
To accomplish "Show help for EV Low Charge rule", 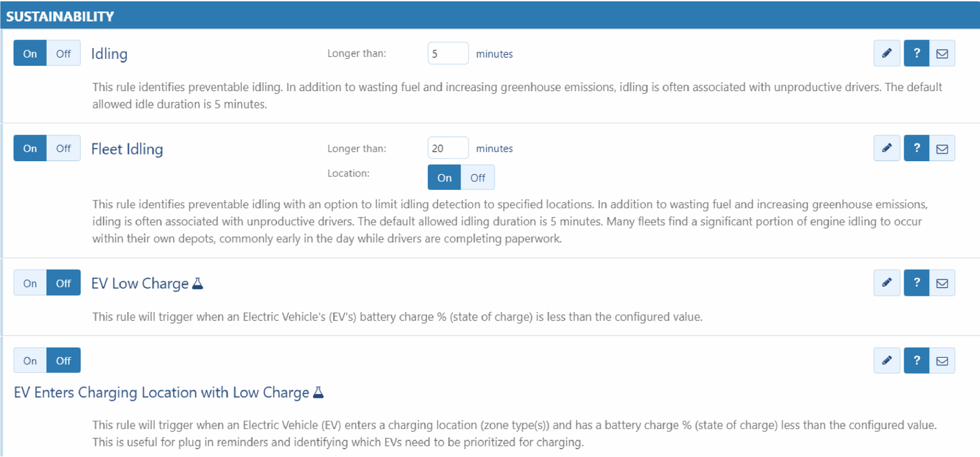I will (916, 283).
